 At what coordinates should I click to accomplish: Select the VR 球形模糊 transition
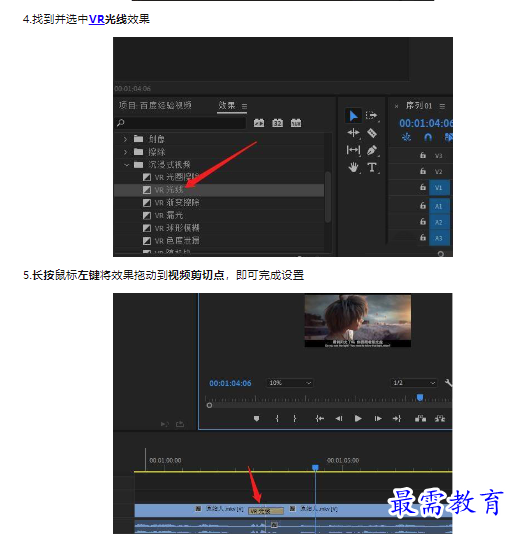(219, 228)
